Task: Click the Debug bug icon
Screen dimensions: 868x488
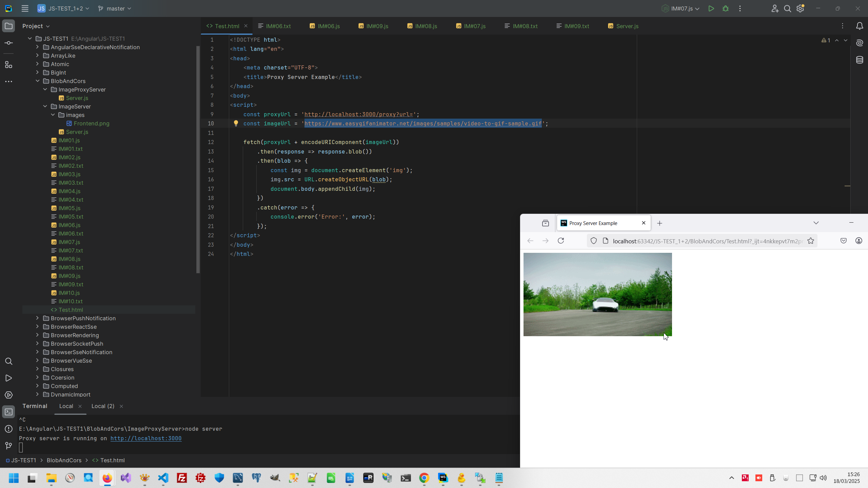Action: [x=726, y=9]
